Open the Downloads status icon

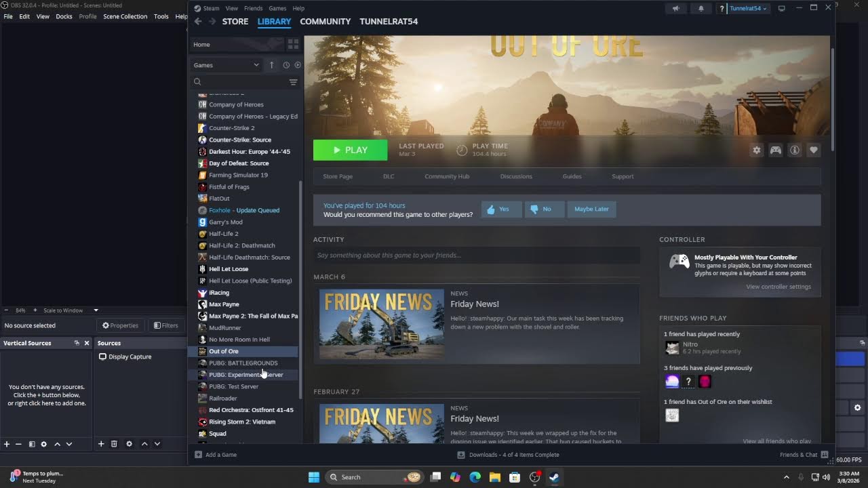click(x=461, y=455)
